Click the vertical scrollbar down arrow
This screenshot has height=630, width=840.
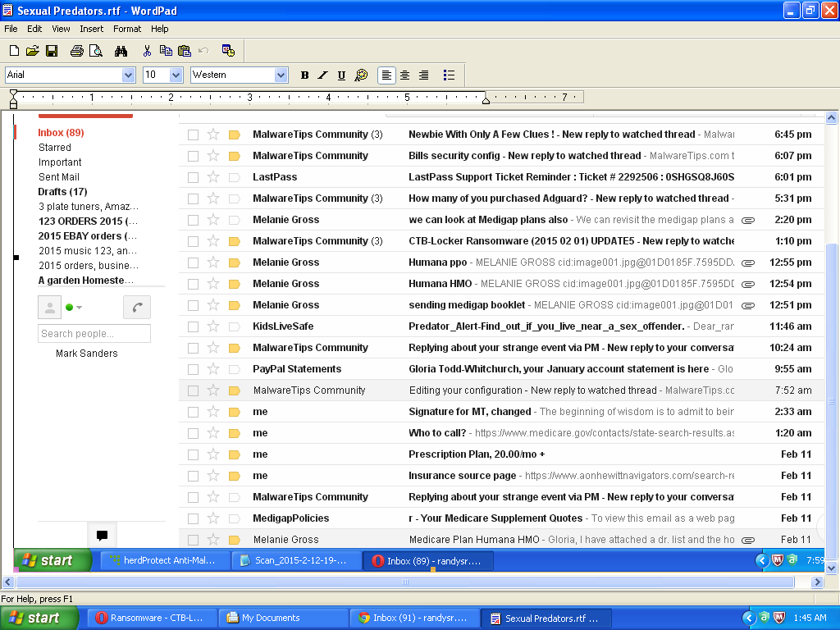[831, 568]
